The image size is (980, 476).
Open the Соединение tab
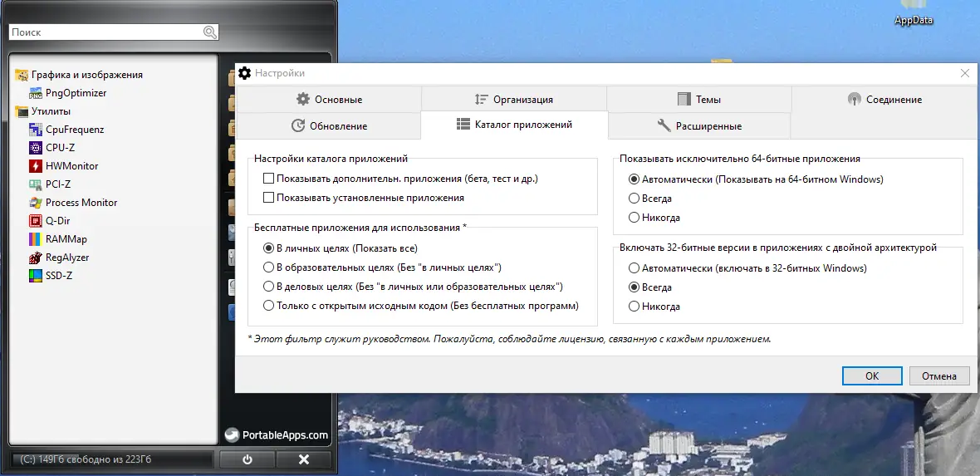884,100
